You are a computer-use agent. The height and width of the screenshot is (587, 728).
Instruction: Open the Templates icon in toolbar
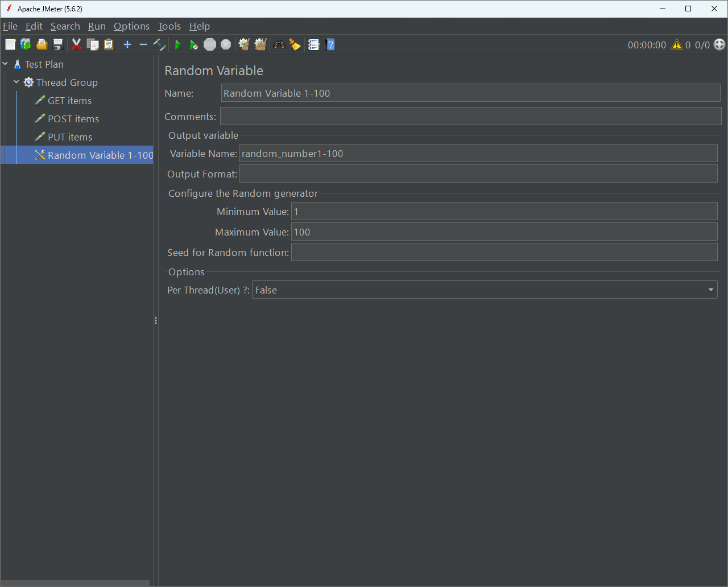26,44
